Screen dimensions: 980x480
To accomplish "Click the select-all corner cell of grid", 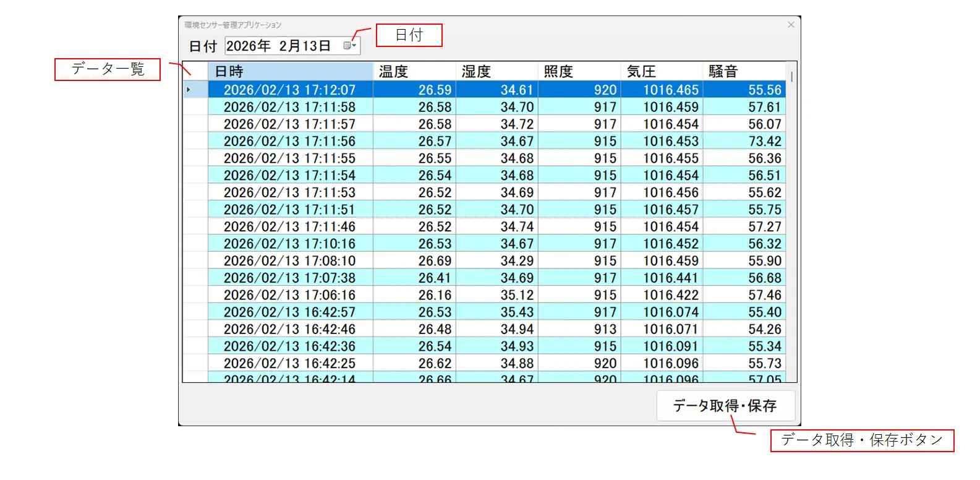I will tap(195, 72).
